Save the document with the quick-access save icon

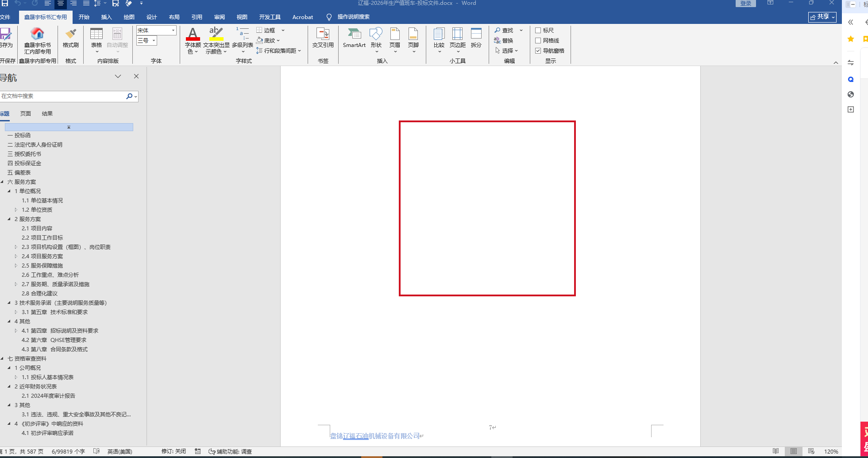coord(5,3)
